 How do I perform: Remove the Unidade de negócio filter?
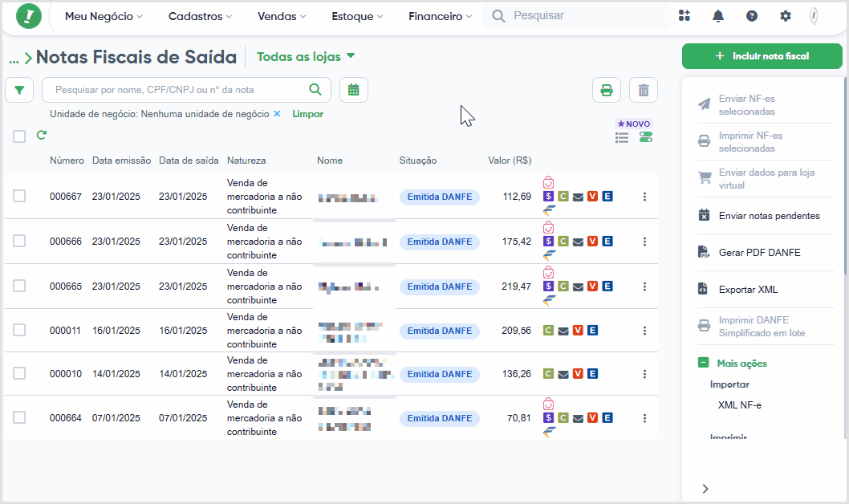pyautogui.click(x=277, y=114)
